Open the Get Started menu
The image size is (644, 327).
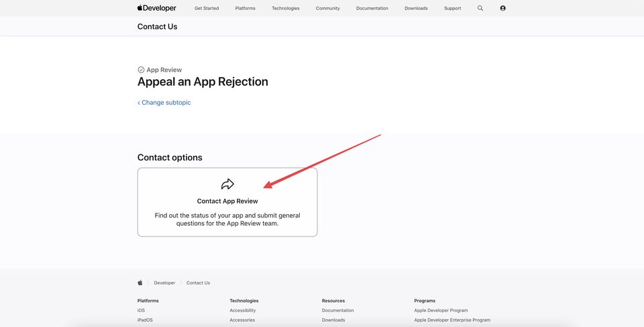coord(207,8)
